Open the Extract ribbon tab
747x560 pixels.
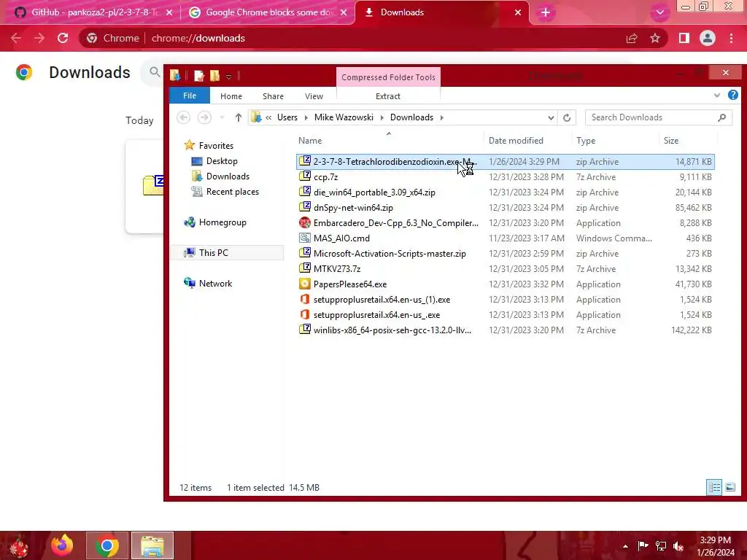pyautogui.click(x=388, y=96)
